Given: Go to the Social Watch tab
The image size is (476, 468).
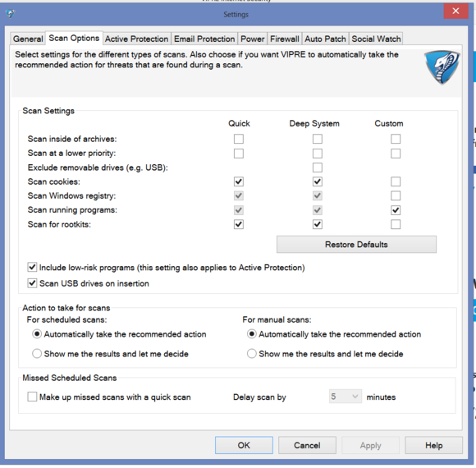Looking at the screenshot, I should click(x=376, y=39).
